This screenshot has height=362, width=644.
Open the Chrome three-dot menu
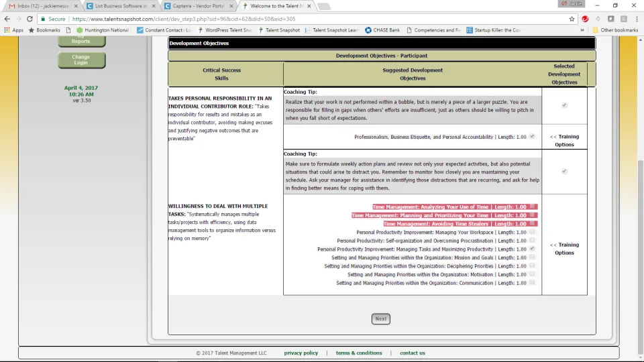click(637, 19)
